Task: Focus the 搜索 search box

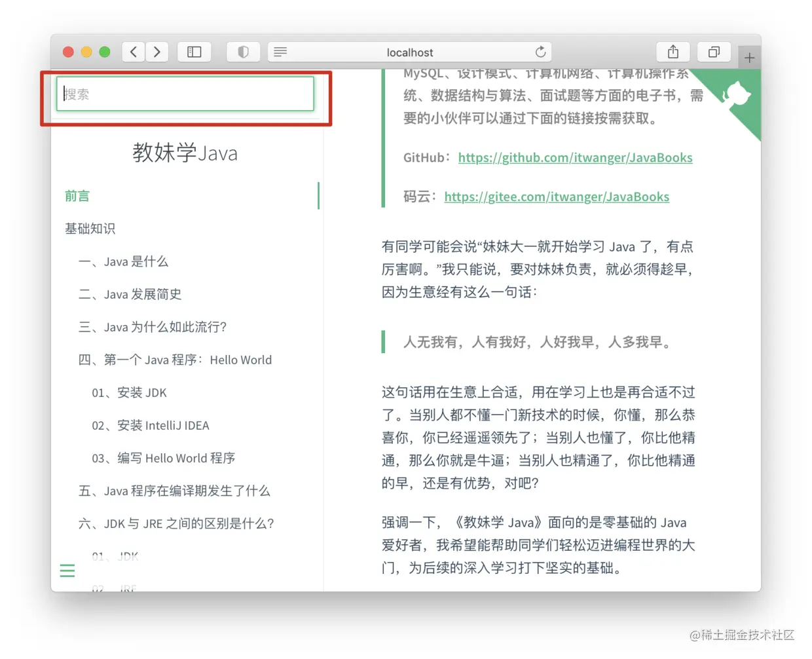Action: pos(185,94)
